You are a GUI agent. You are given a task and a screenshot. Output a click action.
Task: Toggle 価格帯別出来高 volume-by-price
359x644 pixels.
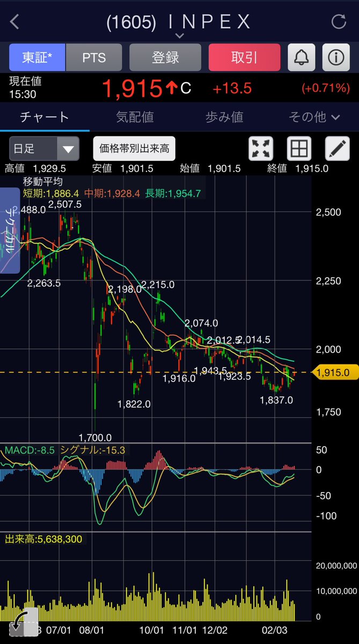coord(134,149)
